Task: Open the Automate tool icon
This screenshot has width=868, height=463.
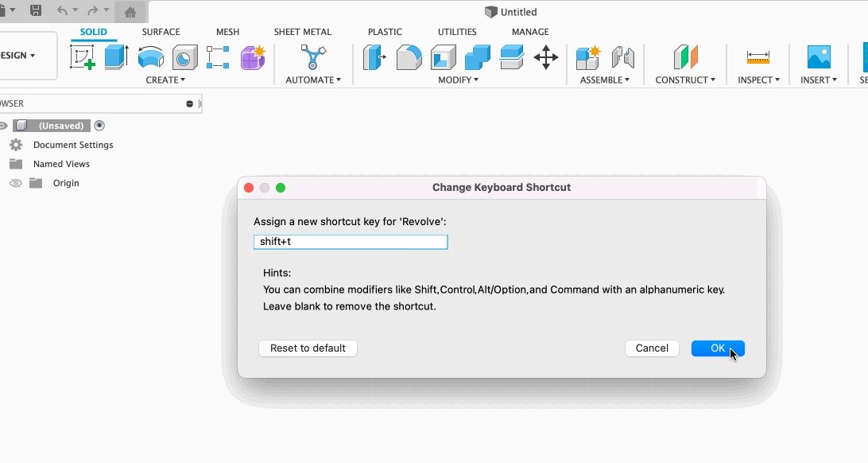Action: [x=312, y=57]
